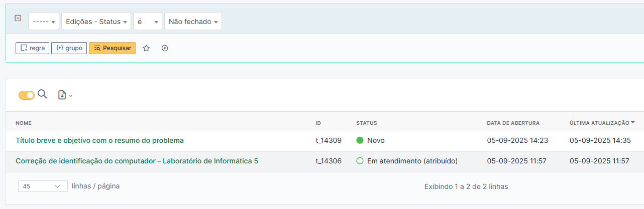Click the magnifying glass search icon

(42, 94)
